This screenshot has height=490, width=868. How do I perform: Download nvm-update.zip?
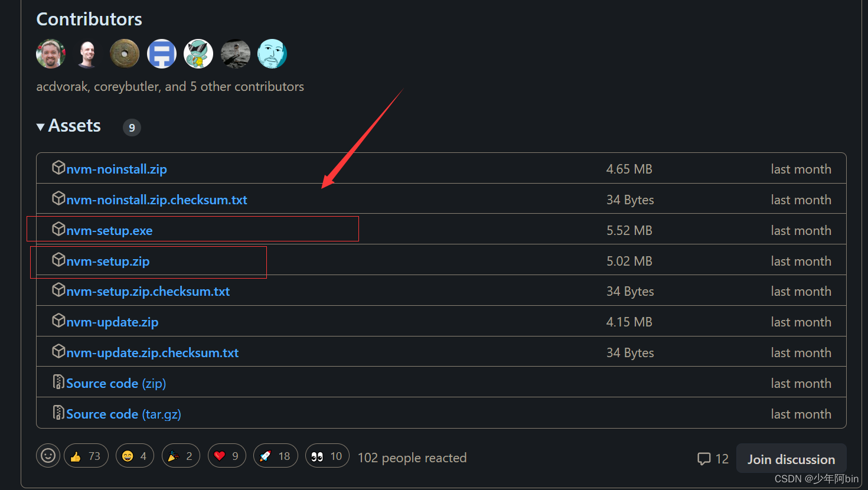click(112, 322)
